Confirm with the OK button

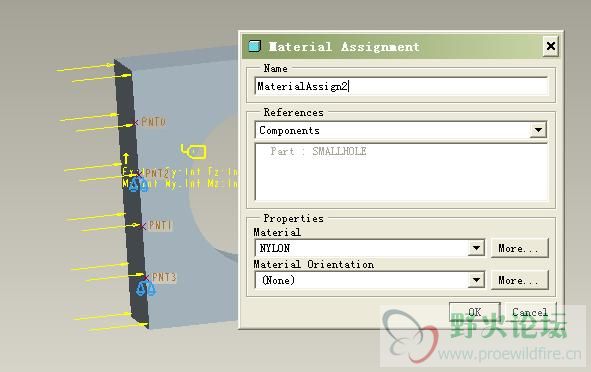pyautogui.click(x=475, y=312)
